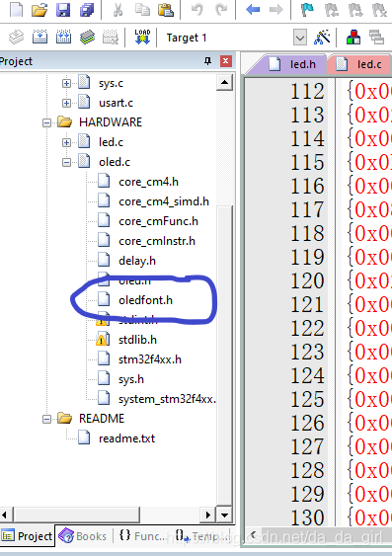The height and width of the screenshot is (556, 392).
Task: Open the Target 1 dropdown arrow
Action: pos(300,38)
